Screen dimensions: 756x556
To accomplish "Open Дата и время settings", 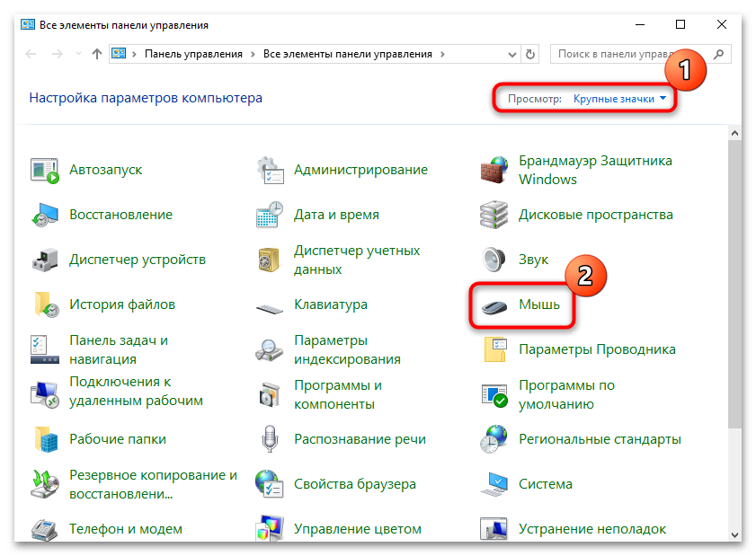I will (337, 215).
